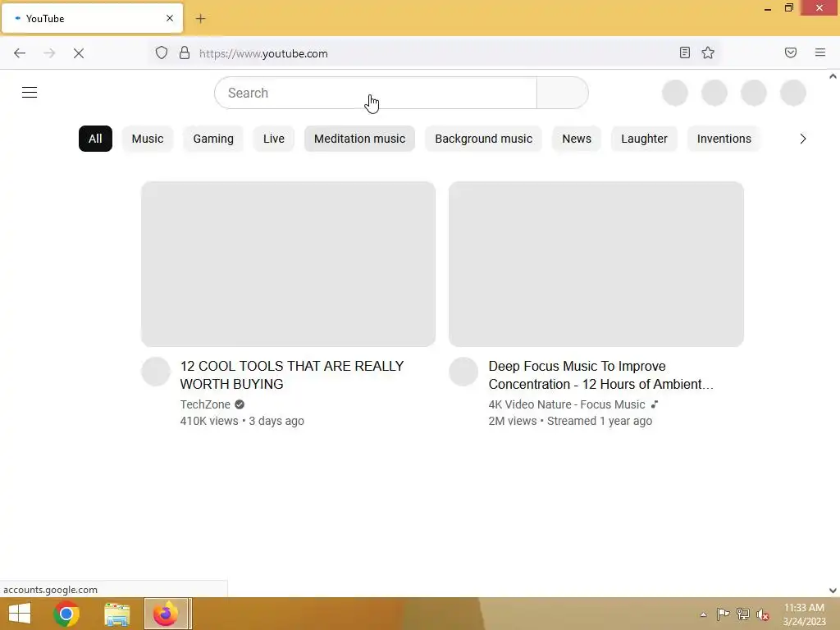Click the 2M views • Streamed 1 year ago text
The image size is (840, 630).
[x=570, y=421]
